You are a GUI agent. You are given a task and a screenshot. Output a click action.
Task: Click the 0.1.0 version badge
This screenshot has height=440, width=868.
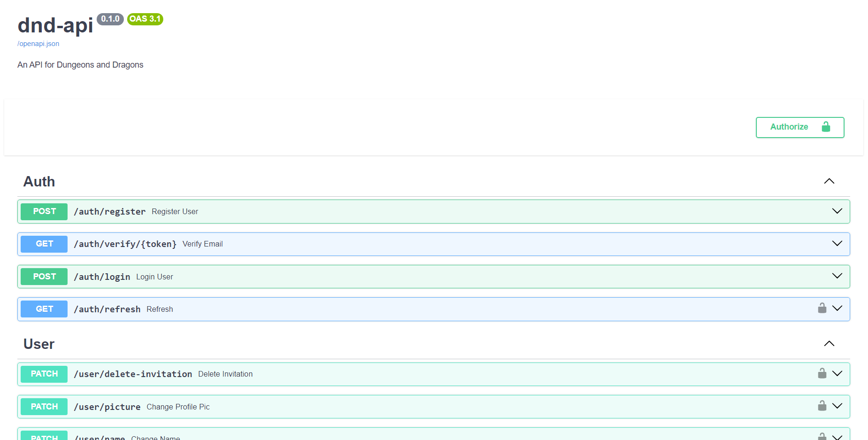pyautogui.click(x=110, y=19)
